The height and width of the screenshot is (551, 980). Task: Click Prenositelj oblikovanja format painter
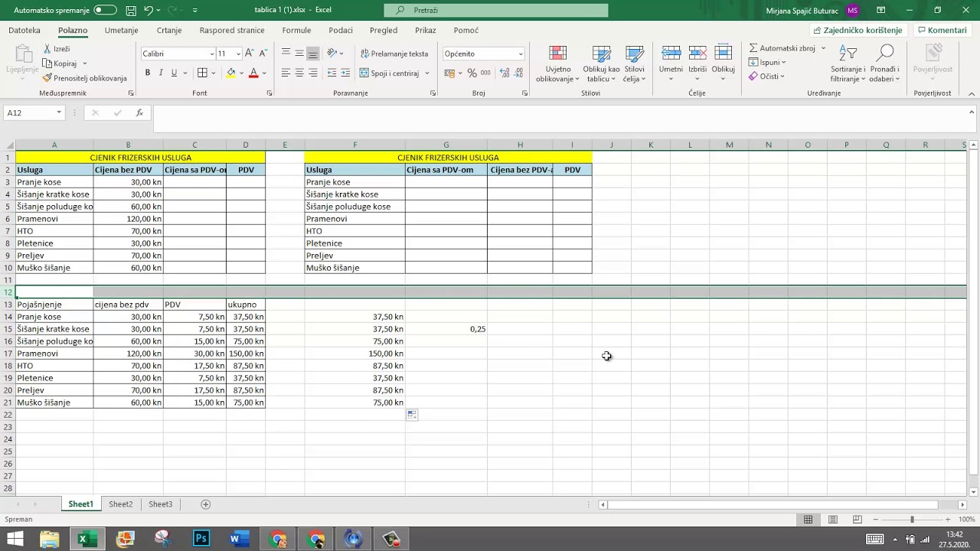[x=85, y=78]
